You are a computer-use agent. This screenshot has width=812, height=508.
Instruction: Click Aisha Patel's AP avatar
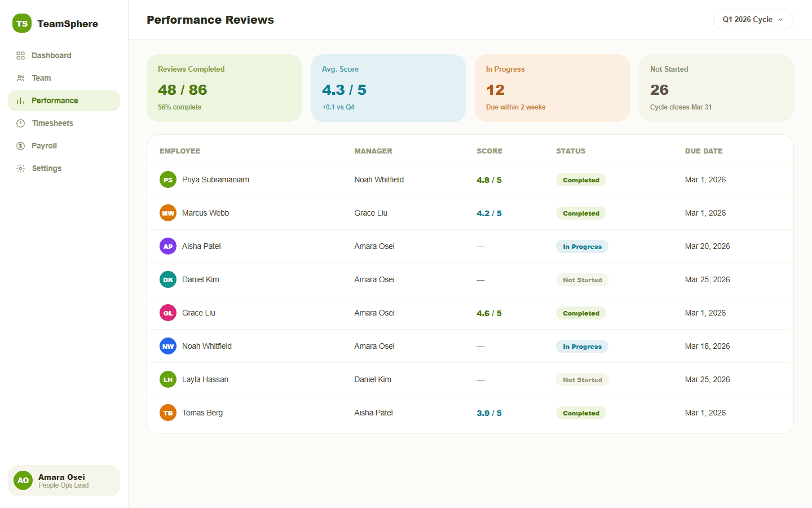(168, 246)
